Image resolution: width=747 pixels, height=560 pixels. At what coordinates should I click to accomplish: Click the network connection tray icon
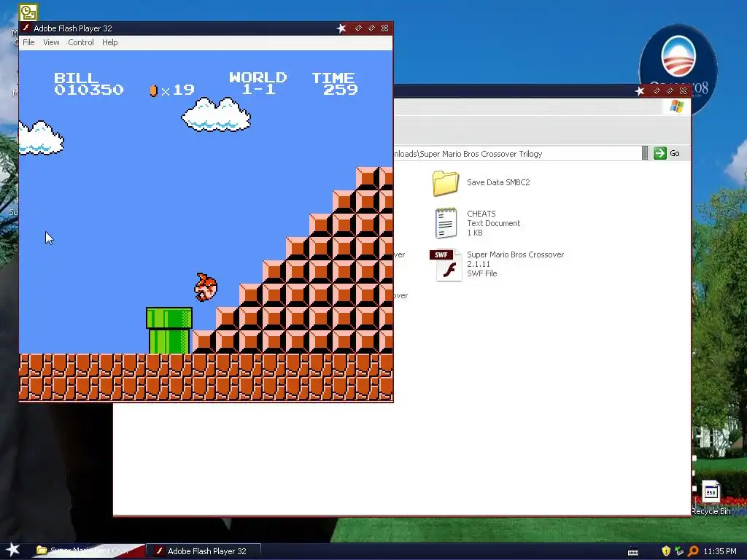pyautogui.click(x=679, y=551)
